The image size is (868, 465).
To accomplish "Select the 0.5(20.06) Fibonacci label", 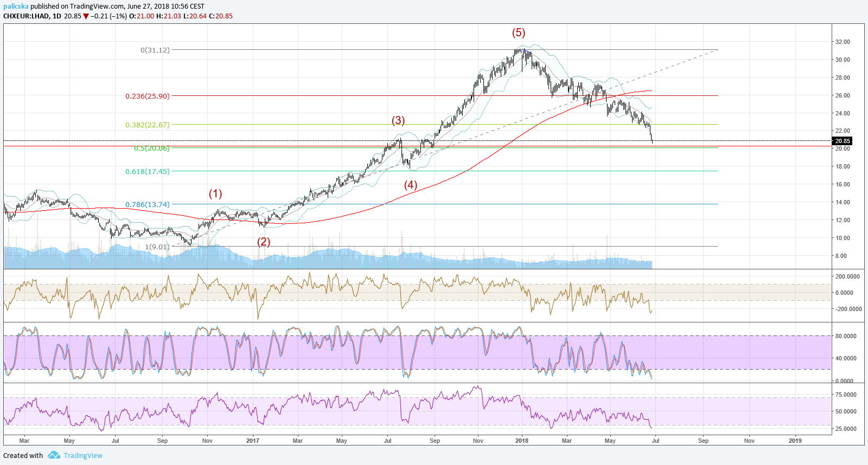I will [x=152, y=148].
